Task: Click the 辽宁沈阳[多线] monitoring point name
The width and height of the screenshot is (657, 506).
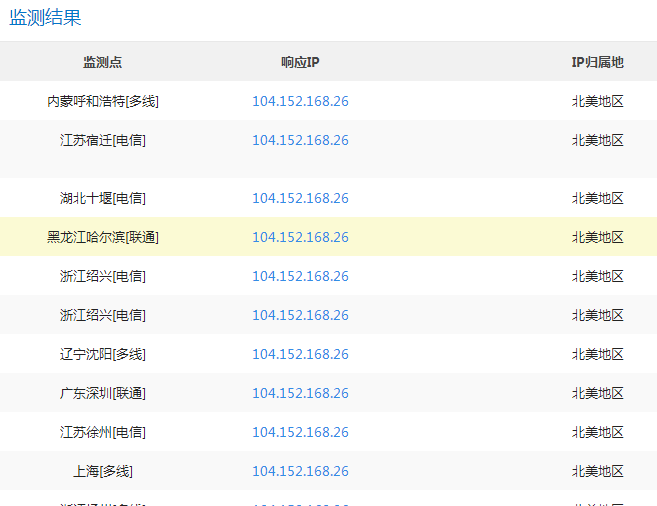Action: coord(102,354)
